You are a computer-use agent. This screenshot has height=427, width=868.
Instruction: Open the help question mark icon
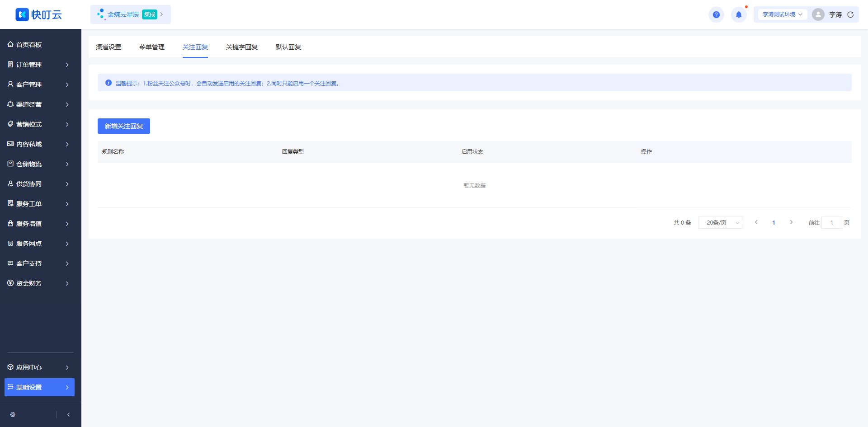[716, 14]
